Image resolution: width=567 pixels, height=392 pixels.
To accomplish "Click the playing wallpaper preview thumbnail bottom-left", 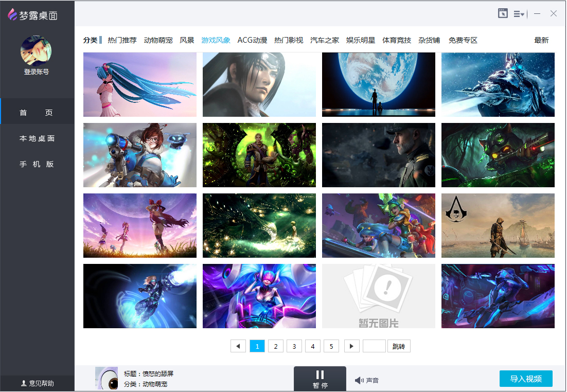I will click(107, 379).
